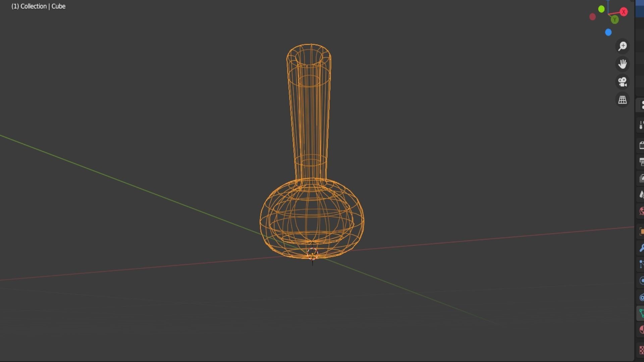
Task: Click the 3D cursor at the origin
Action: click(312, 253)
